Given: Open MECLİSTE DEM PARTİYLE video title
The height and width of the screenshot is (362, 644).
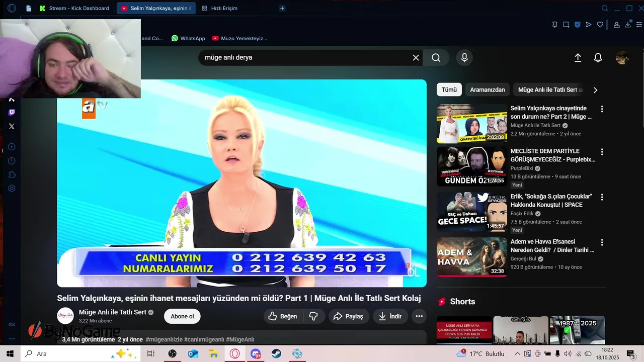Looking at the screenshot, I should pos(553,155).
